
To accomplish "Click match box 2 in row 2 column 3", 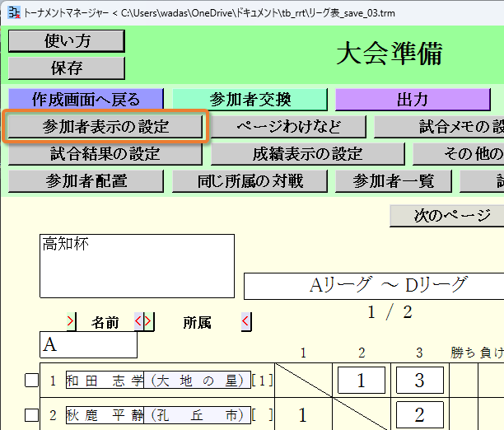I will click(419, 415).
